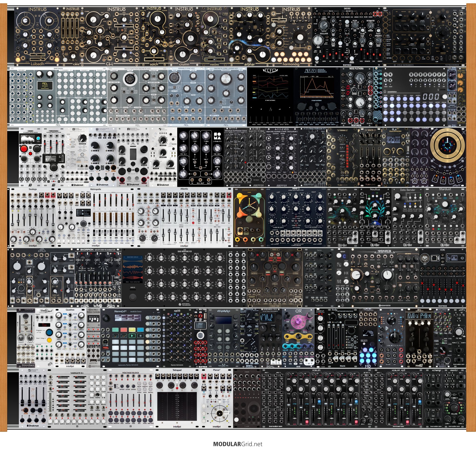Click the green play pad on Hermod+

(x=132, y=336)
